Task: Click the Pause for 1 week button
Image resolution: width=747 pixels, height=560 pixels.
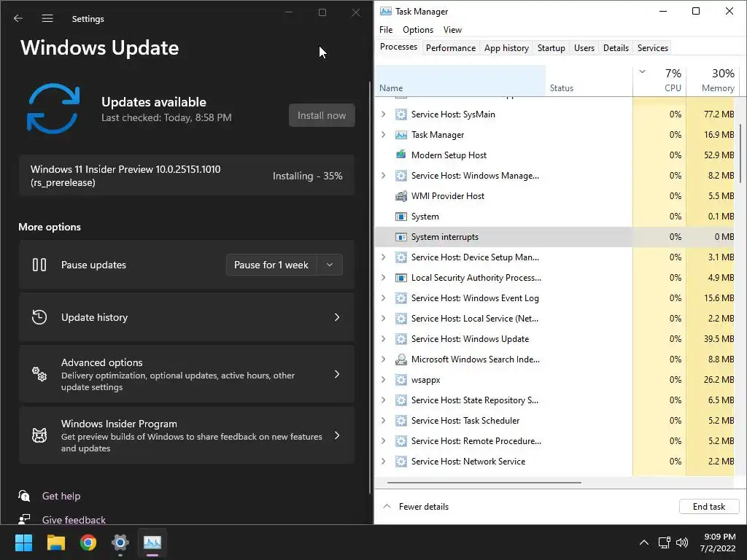Action: click(x=271, y=265)
